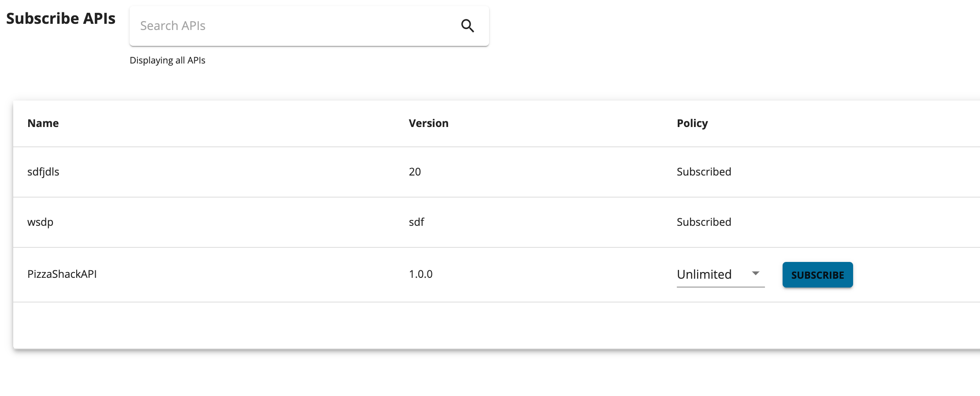Select the wsdp API row
Image resolution: width=980 pixels, height=396 pixels.
41,222
